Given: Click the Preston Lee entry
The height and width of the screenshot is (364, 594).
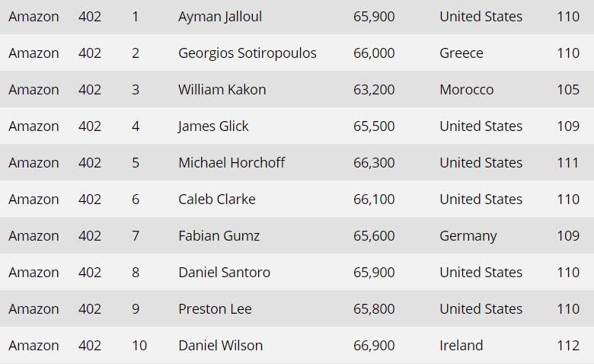Looking at the screenshot, I should pyautogui.click(x=215, y=309).
